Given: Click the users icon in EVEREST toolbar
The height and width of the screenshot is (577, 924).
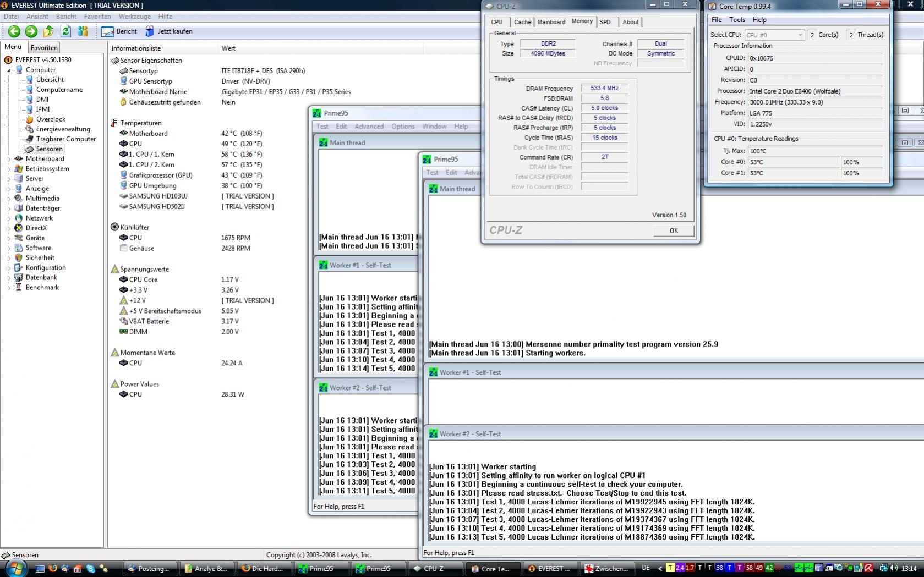Looking at the screenshot, I should tap(83, 31).
